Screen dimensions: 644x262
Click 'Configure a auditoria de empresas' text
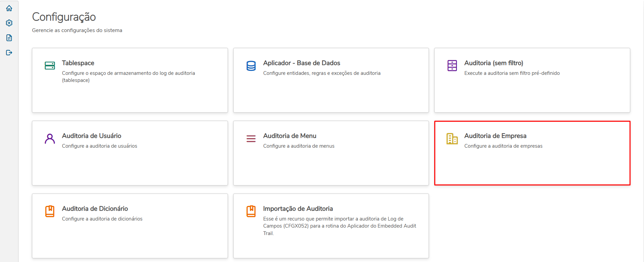tap(503, 146)
